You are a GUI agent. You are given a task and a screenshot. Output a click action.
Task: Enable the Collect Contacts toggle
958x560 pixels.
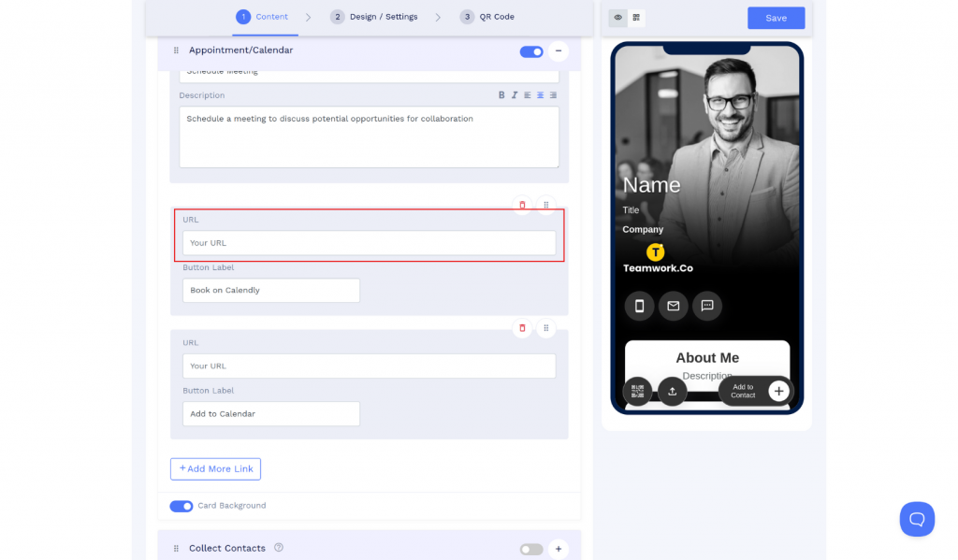(x=531, y=550)
